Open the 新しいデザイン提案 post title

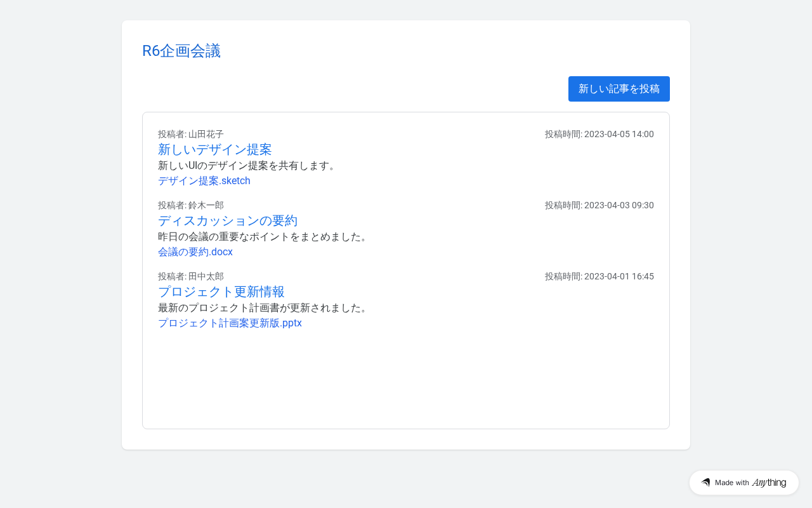tap(214, 150)
